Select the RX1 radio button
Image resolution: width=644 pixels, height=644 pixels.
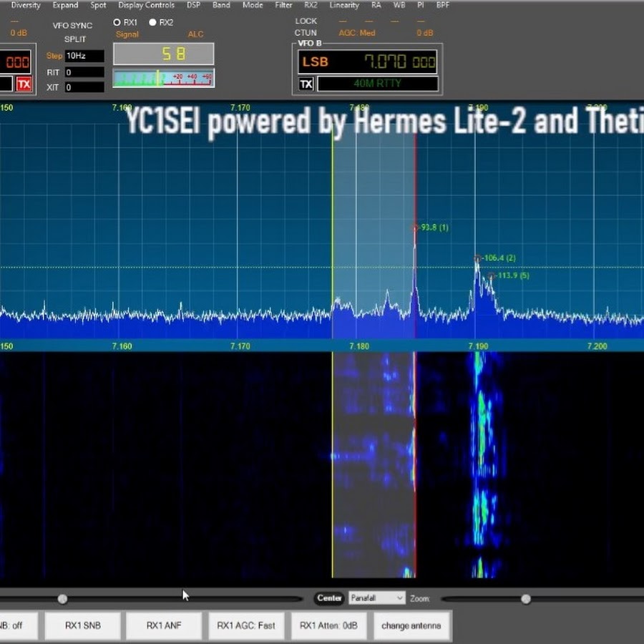click(117, 23)
